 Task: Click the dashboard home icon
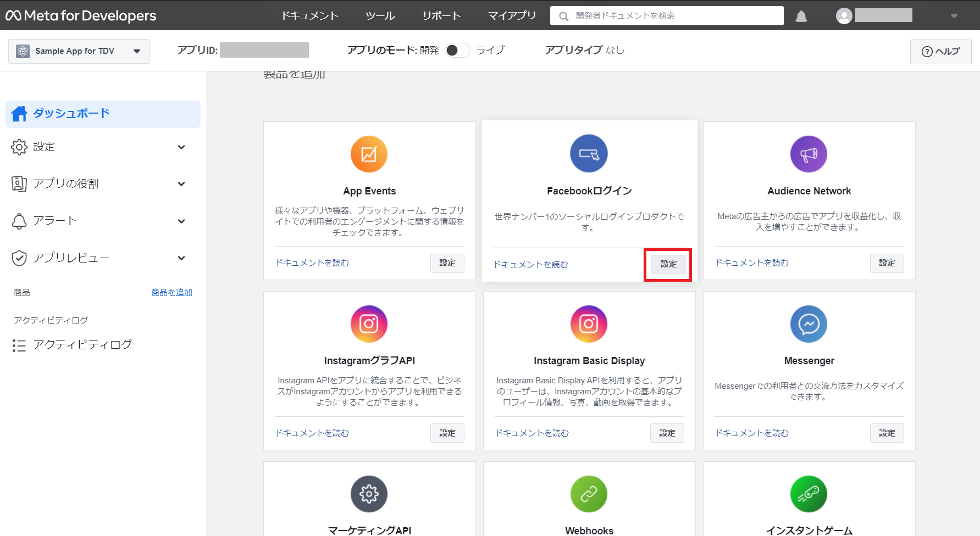(19, 114)
